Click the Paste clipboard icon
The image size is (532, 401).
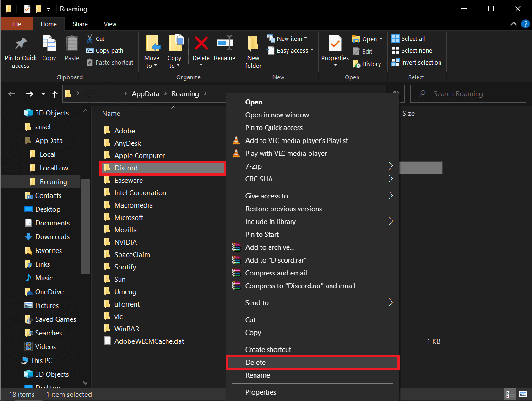pos(72,44)
